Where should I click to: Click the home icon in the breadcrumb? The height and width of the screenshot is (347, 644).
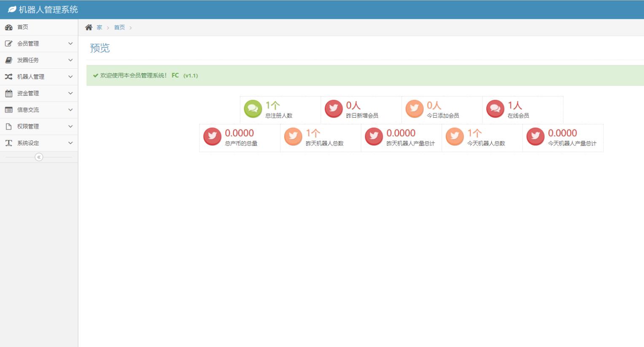(89, 27)
